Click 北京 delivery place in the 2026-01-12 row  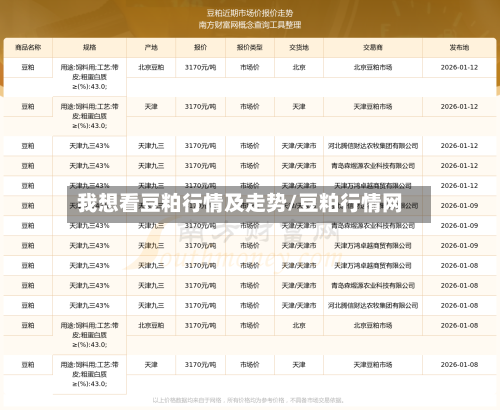tap(299, 67)
